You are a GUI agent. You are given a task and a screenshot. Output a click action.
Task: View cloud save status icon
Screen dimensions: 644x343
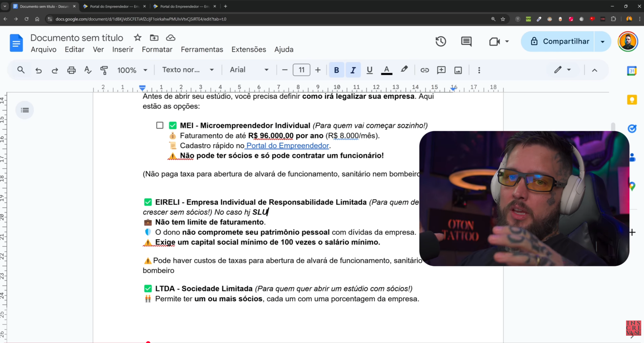pyautogui.click(x=171, y=38)
